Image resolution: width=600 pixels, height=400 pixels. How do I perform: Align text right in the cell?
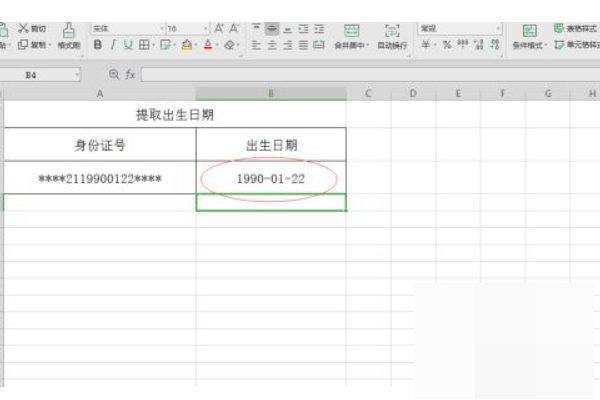(288, 45)
